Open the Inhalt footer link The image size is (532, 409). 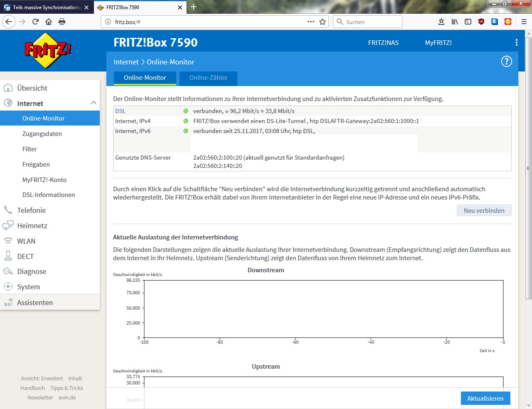(x=75, y=379)
